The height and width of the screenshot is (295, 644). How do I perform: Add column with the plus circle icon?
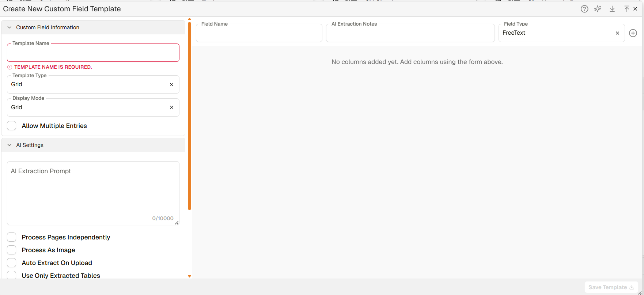pos(633,33)
